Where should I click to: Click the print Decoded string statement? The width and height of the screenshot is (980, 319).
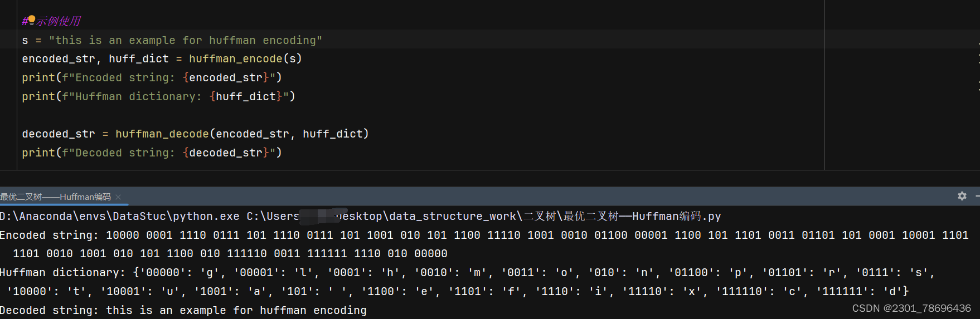point(152,153)
